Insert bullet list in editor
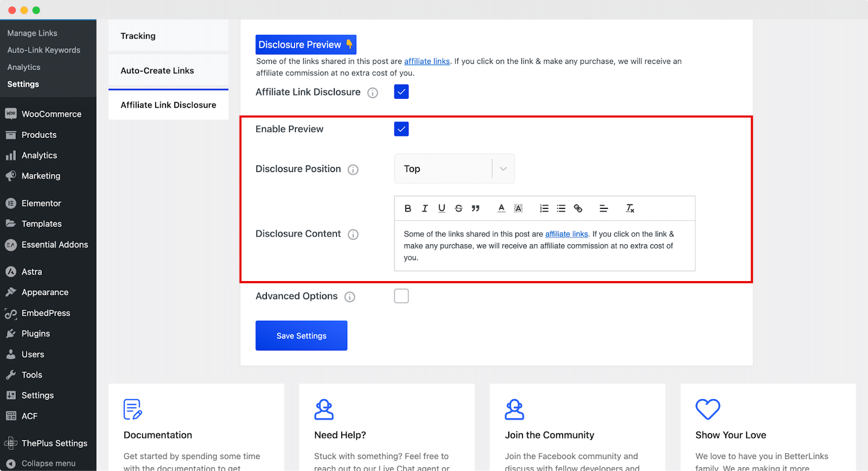The image size is (868, 471). point(561,208)
